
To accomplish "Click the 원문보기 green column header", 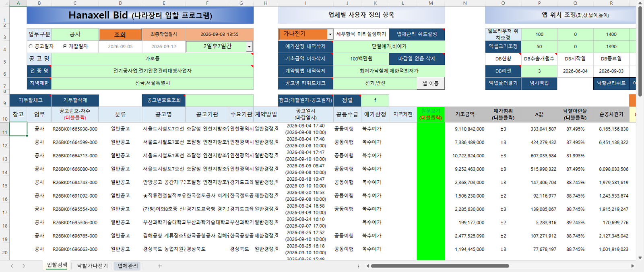I will (431, 114).
